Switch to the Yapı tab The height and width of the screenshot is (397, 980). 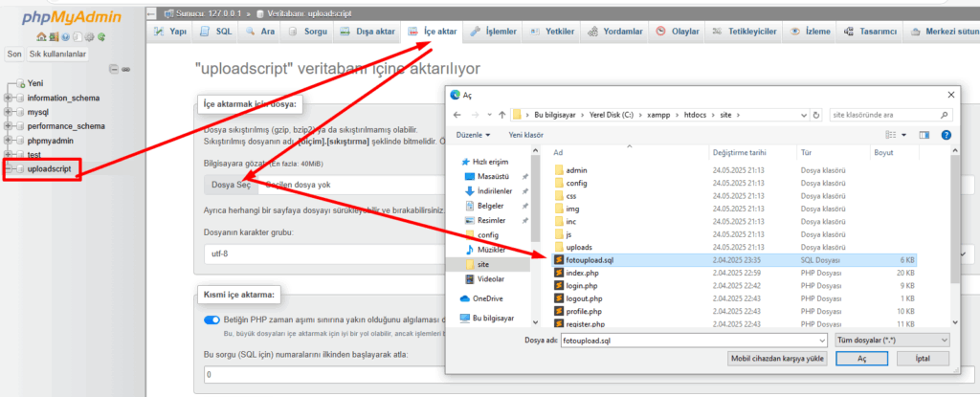pos(170,32)
